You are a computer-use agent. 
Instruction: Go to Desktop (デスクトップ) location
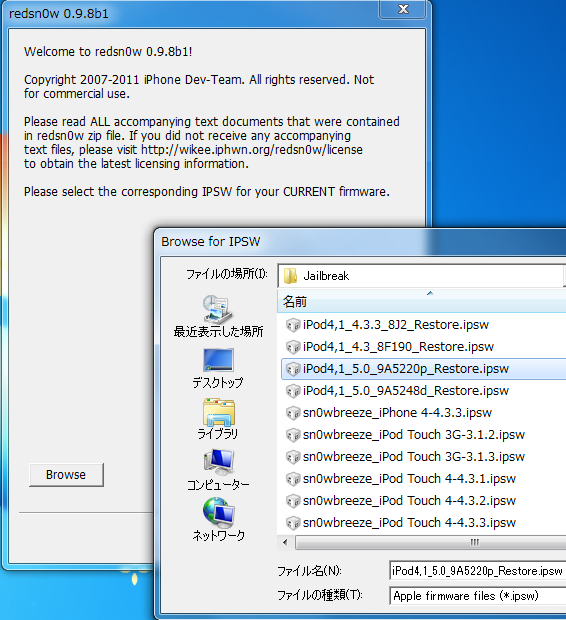point(218,369)
